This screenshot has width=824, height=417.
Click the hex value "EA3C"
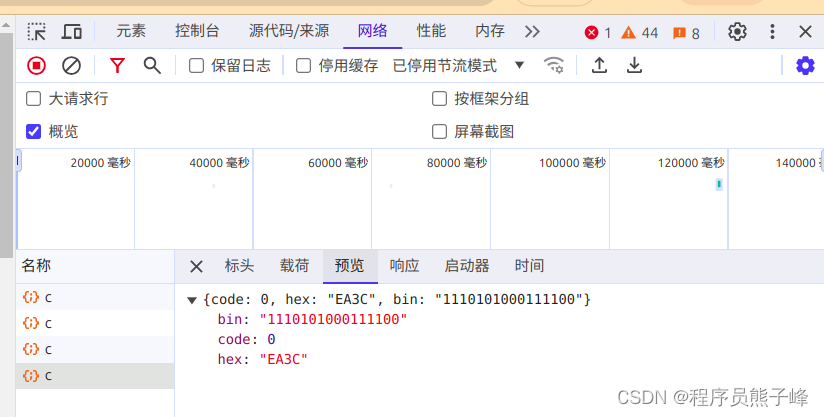[x=284, y=359]
